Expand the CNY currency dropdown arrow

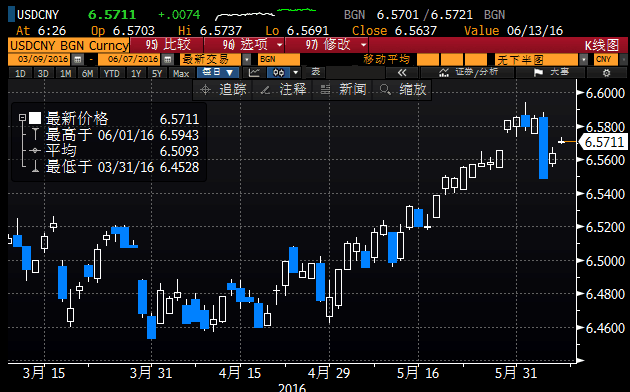coord(623,60)
